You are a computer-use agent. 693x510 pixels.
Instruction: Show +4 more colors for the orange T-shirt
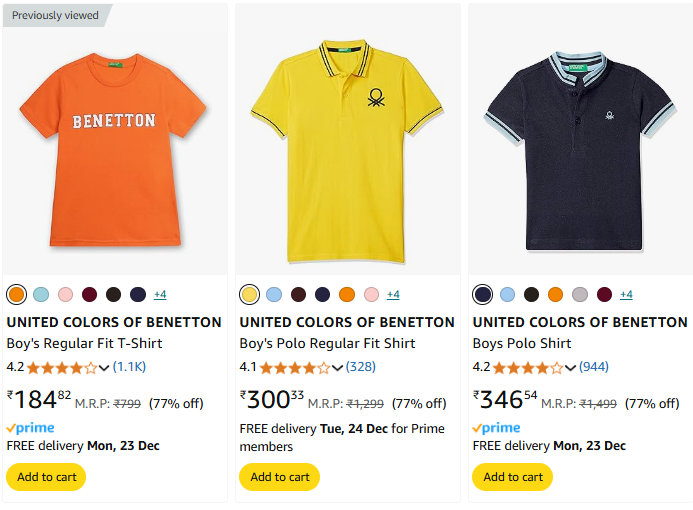[x=160, y=294]
